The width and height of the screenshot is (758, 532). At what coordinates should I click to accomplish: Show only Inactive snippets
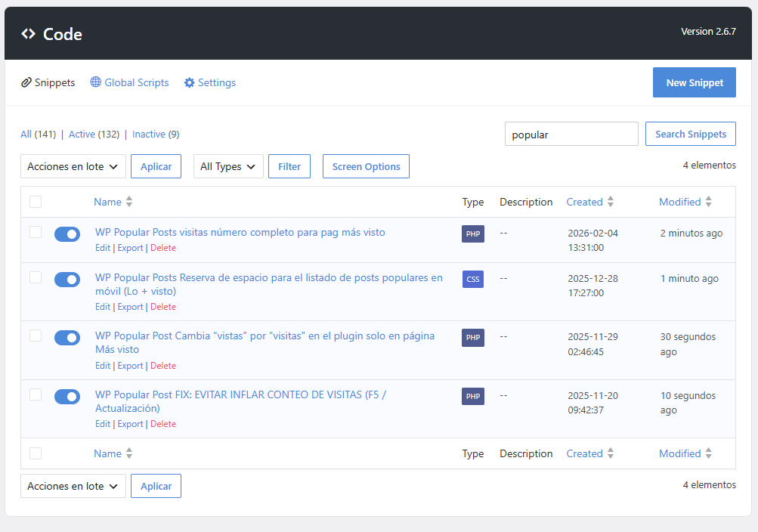tap(148, 134)
